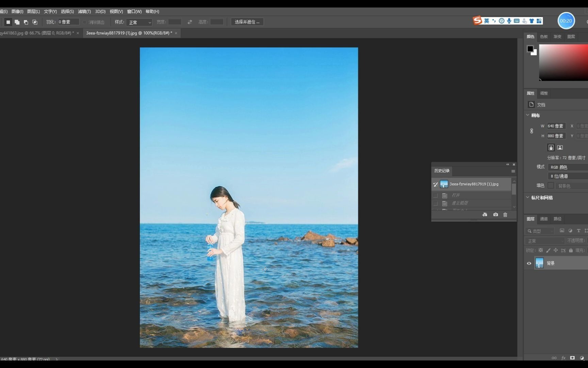Click the 选择并遮住 button
The image size is (588, 368).
pyautogui.click(x=247, y=22)
